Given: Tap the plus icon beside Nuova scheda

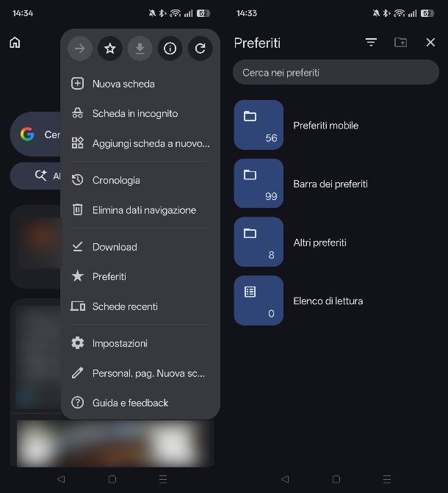Looking at the screenshot, I should (77, 84).
